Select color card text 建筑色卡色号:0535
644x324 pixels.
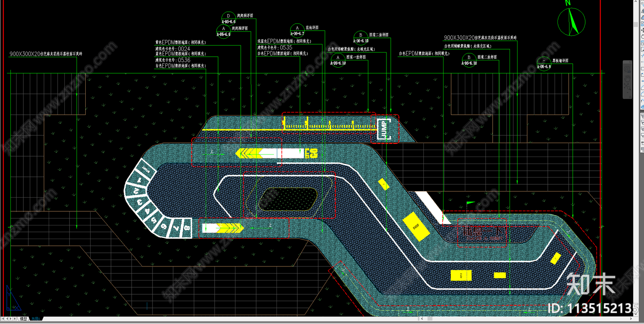coord(275,47)
